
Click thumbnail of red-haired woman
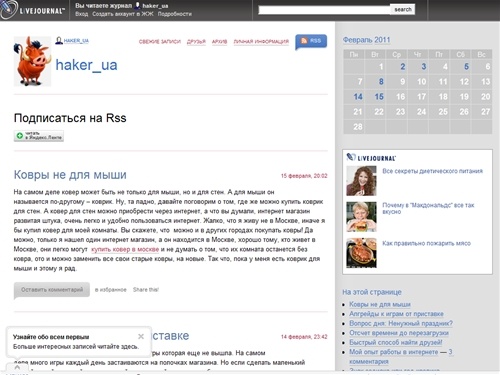tap(361, 181)
